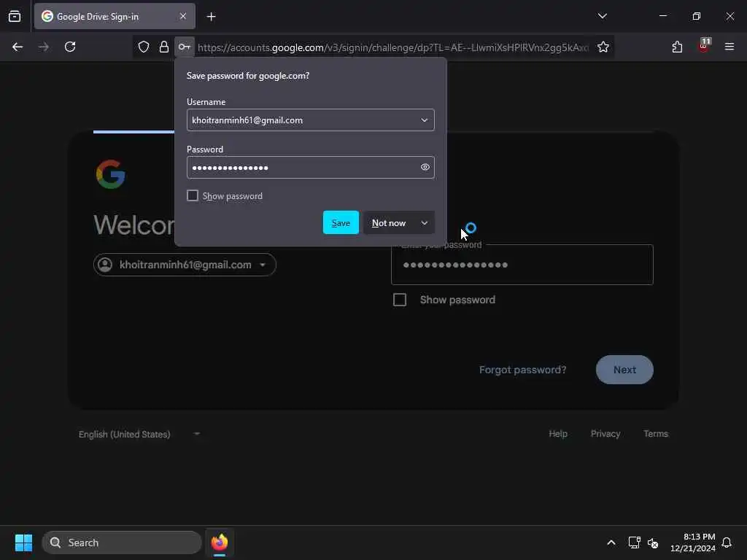The width and height of the screenshot is (747, 560).
Task: Toggle Show password checkbox on Google page
Action: [400, 300]
